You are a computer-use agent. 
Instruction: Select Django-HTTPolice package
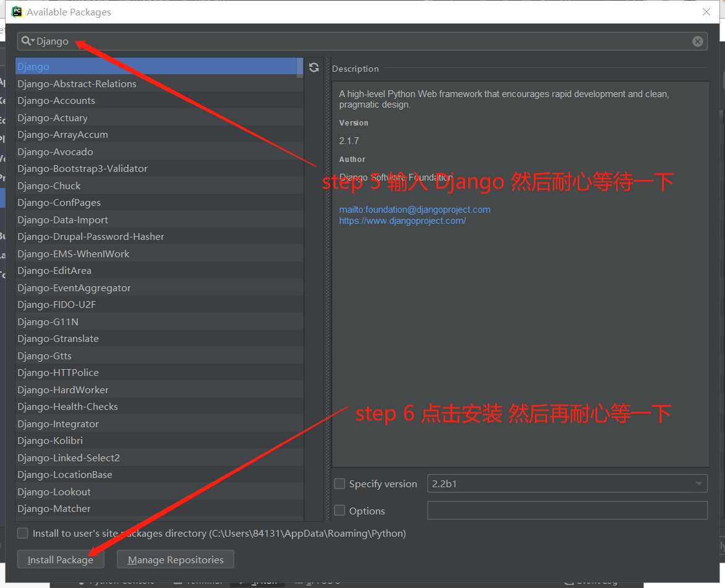point(159,372)
